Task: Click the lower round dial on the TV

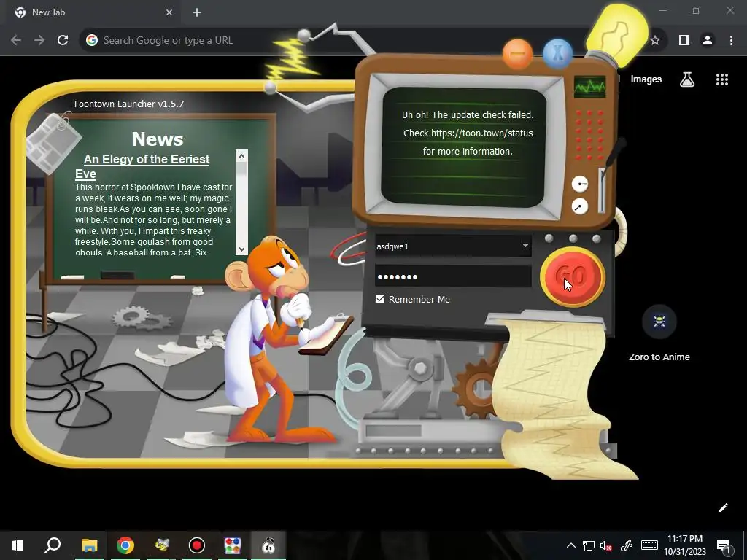Action: pos(579,206)
